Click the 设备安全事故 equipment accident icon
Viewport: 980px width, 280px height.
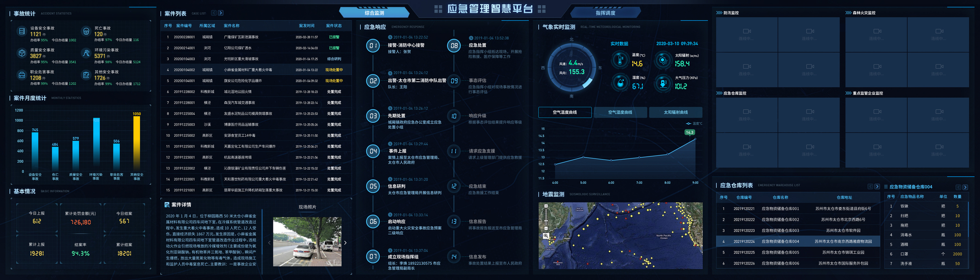pos(21,31)
